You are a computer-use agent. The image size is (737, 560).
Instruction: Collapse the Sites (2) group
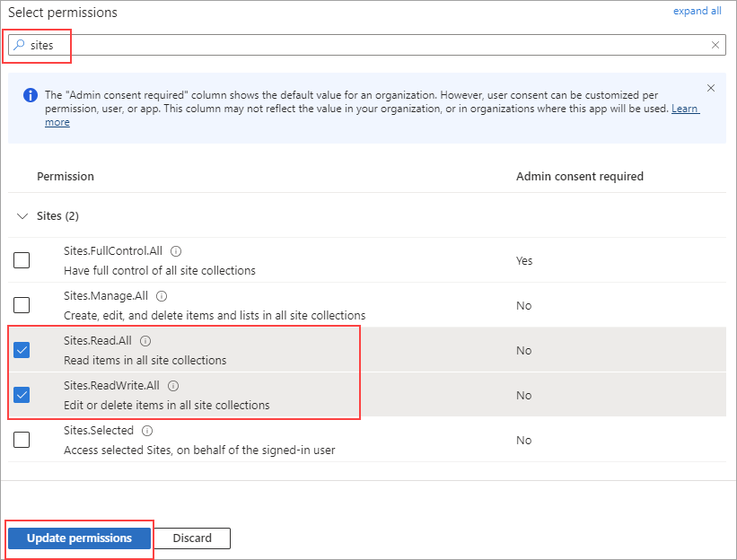click(x=23, y=216)
